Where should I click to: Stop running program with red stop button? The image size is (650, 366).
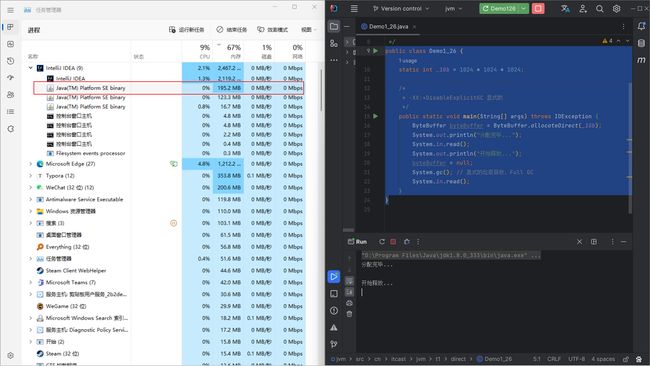[538, 9]
